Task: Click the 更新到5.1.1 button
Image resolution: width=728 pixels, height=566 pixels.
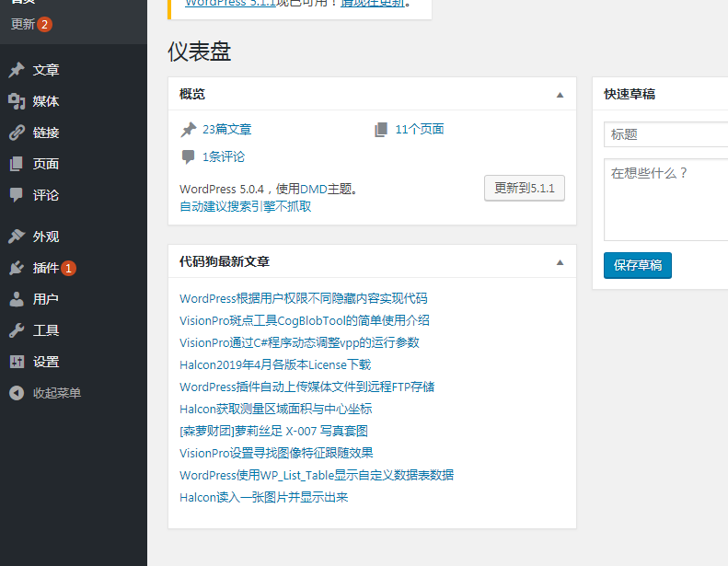Action: coord(525,188)
